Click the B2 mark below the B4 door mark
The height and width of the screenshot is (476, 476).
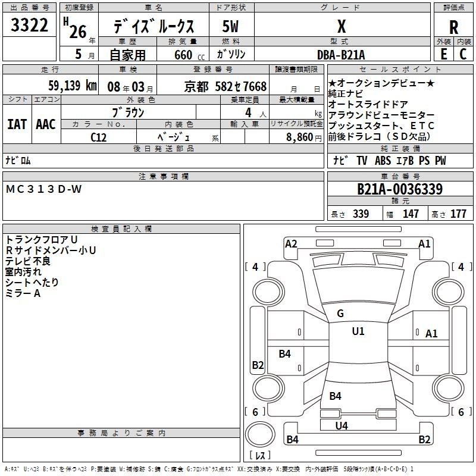point(258,365)
